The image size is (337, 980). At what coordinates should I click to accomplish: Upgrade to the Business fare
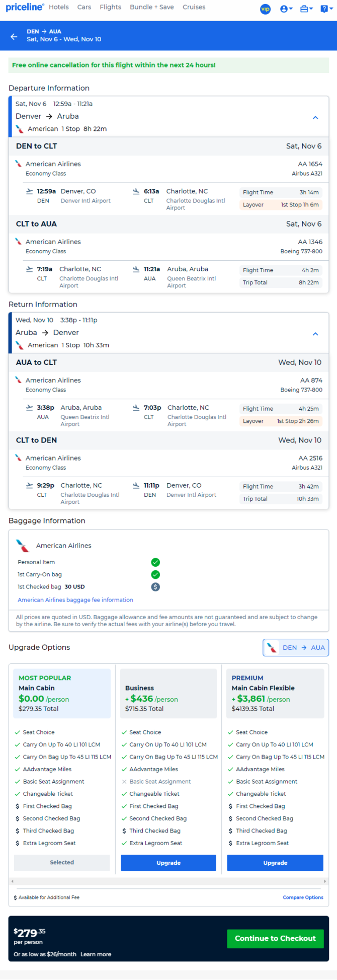tap(168, 863)
